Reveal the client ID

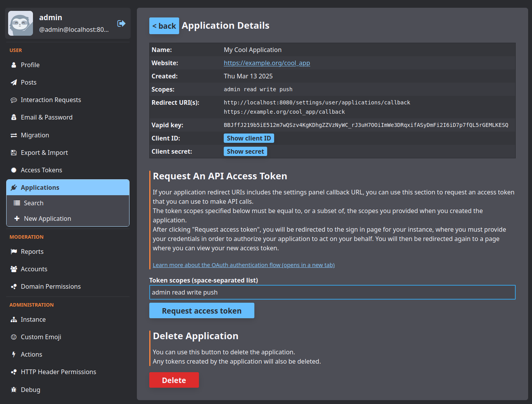(x=249, y=138)
